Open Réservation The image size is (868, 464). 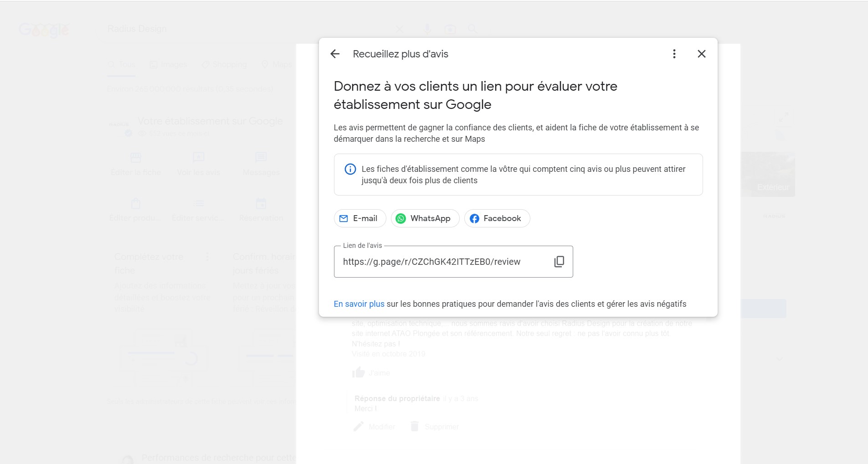[x=261, y=210]
